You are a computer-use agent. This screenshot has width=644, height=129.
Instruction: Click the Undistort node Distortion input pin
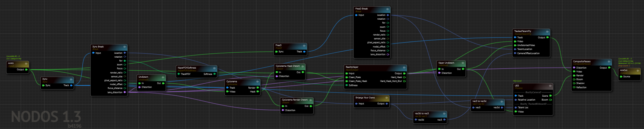click(x=139, y=87)
